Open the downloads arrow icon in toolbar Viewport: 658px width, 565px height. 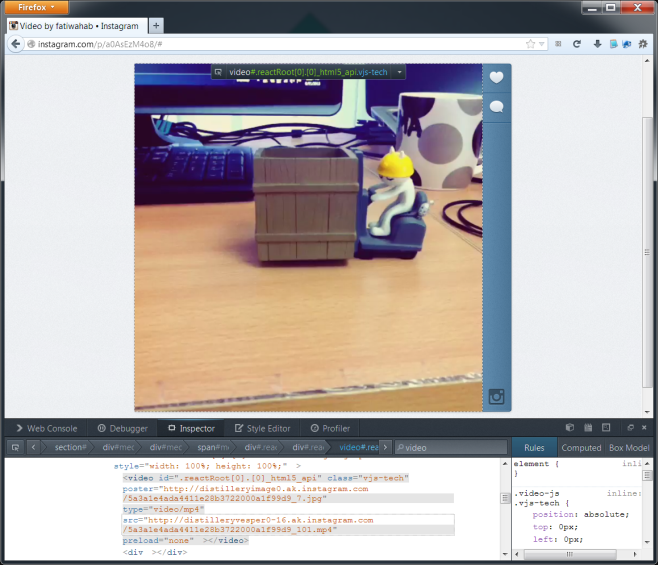597,44
